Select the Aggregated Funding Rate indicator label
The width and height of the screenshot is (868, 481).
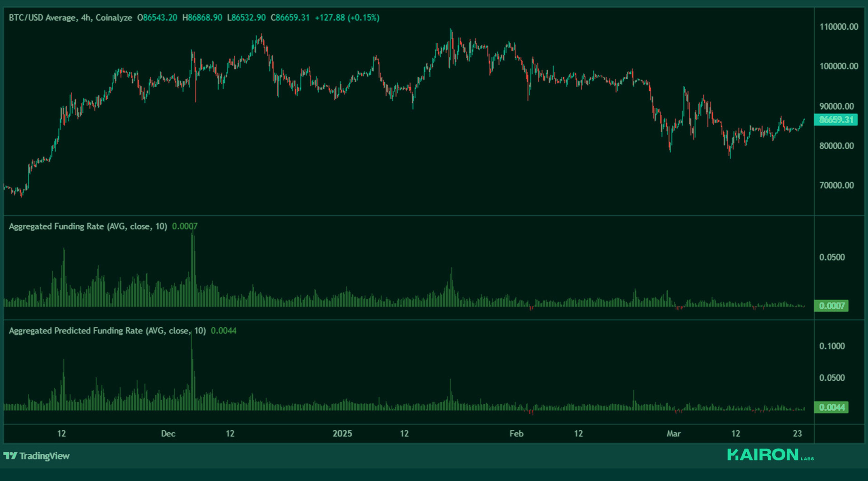pyautogui.click(x=88, y=226)
